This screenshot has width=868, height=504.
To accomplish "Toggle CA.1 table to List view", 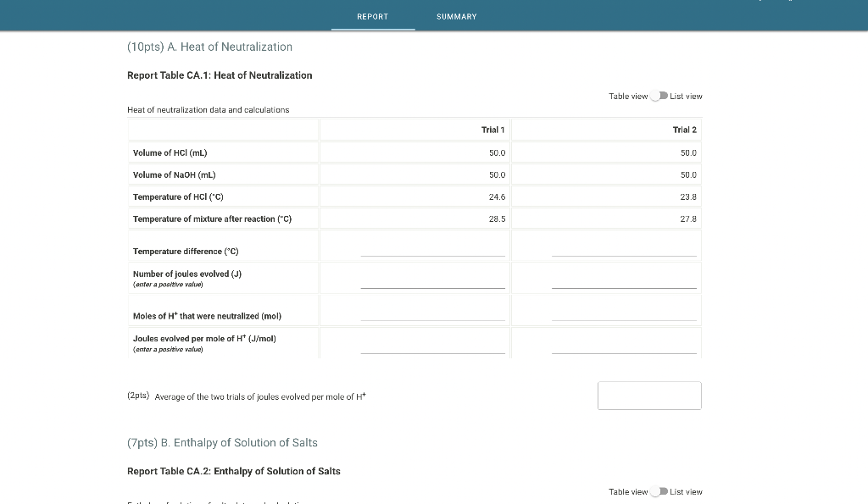I will tap(659, 96).
